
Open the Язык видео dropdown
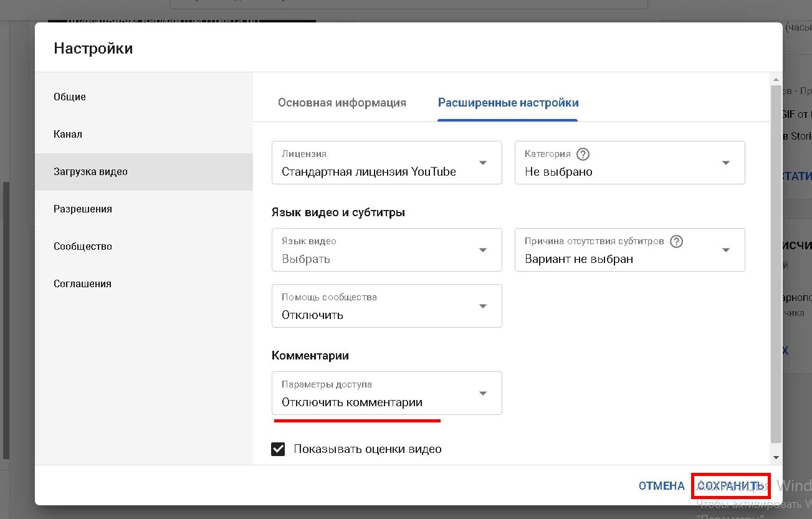[x=387, y=250]
